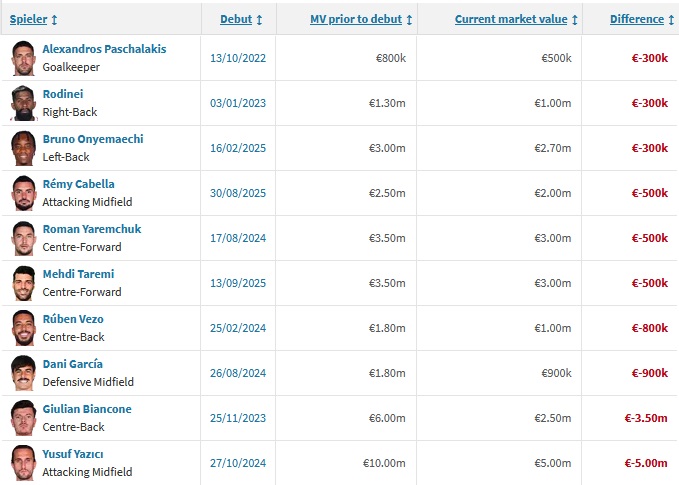Open Dani García profile link
This screenshot has width=679, height=485.
click(72, 364)
